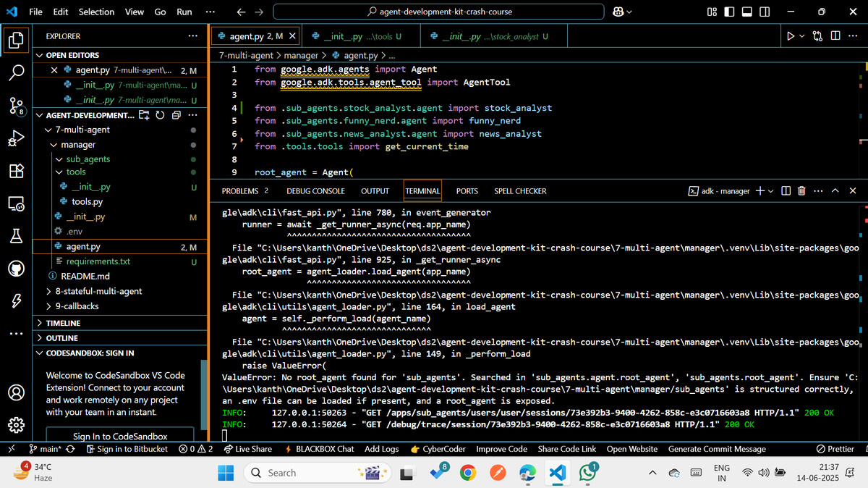Open Manage gear settings menu
The height and width of the screenshot is (488, 868).
[16, 425]
